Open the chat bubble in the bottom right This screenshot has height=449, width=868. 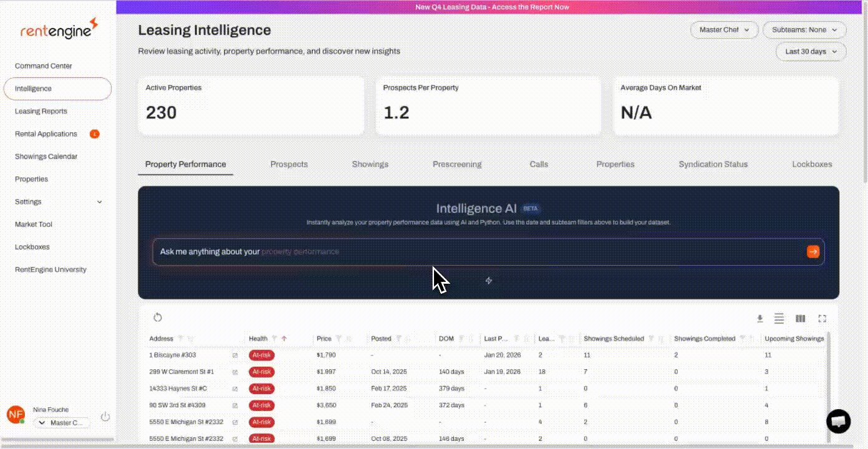coord(838,422)
